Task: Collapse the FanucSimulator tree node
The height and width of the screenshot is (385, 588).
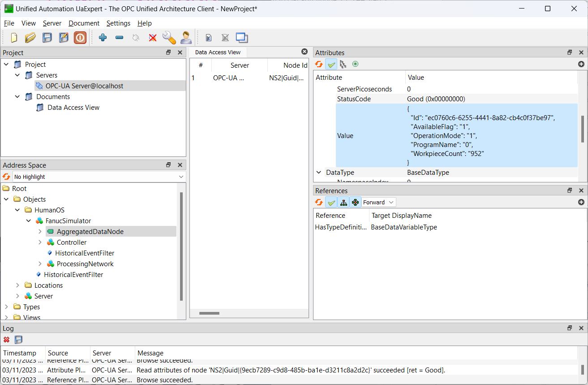Action: (x=29, y=221)
